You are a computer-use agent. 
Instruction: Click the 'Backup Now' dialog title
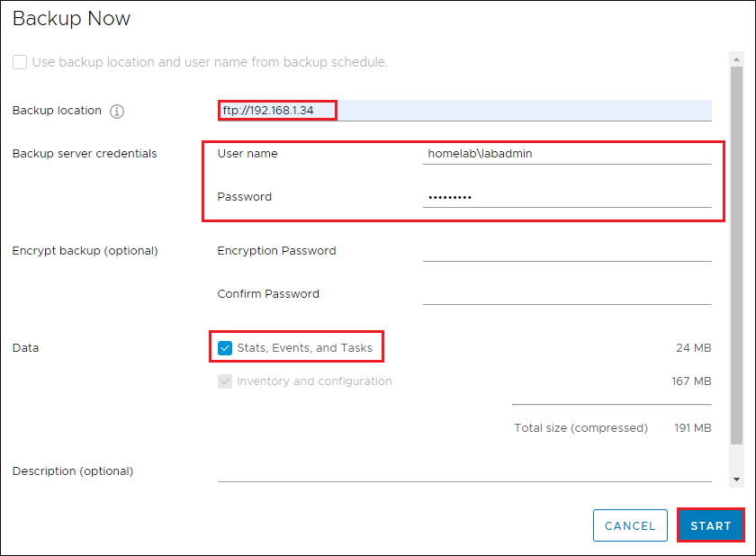click(71, 19)
